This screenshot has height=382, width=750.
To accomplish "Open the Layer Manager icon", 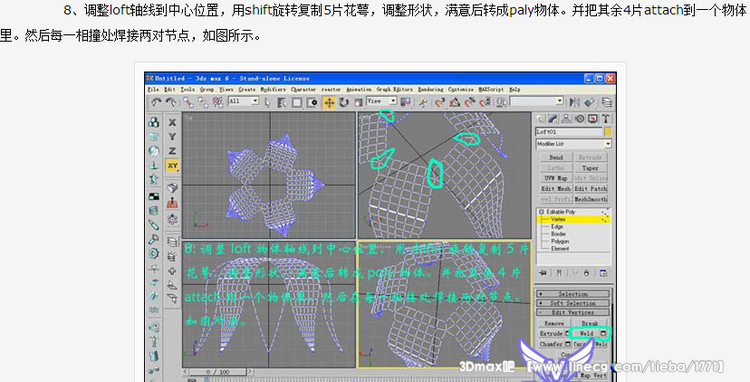I will coord(607,102).
